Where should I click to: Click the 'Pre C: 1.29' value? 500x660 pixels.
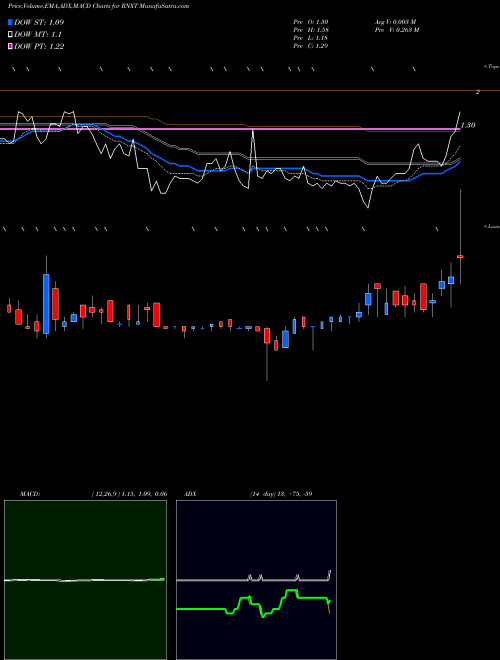(x=311, y=46)
